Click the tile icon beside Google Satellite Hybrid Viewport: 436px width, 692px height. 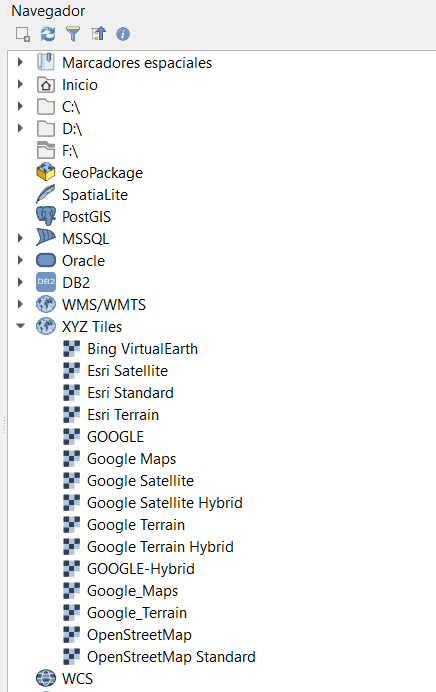[71, 503]
